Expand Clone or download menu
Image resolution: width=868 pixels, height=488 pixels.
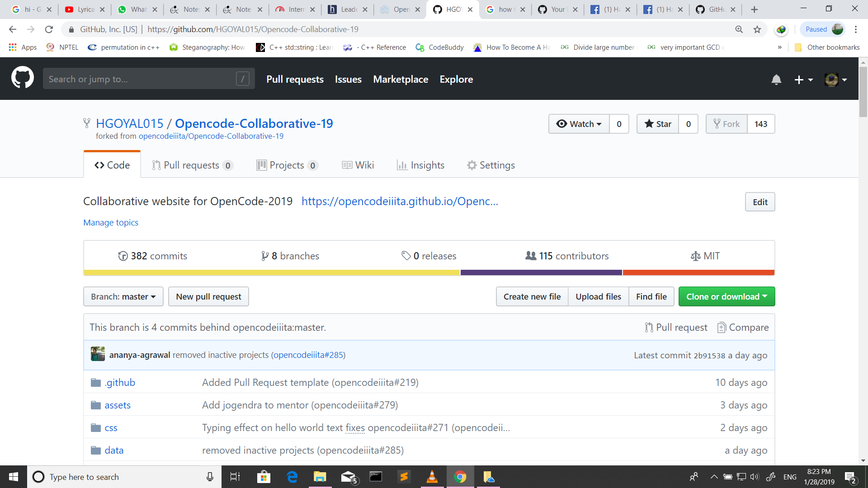pos(726,297)
